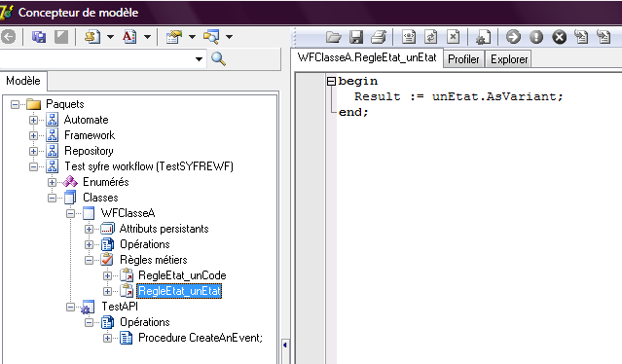This screenshot has width=622, height=364.
Task: Click the reload script page icon
Action: pyautogui.click(x=431, y=37)
